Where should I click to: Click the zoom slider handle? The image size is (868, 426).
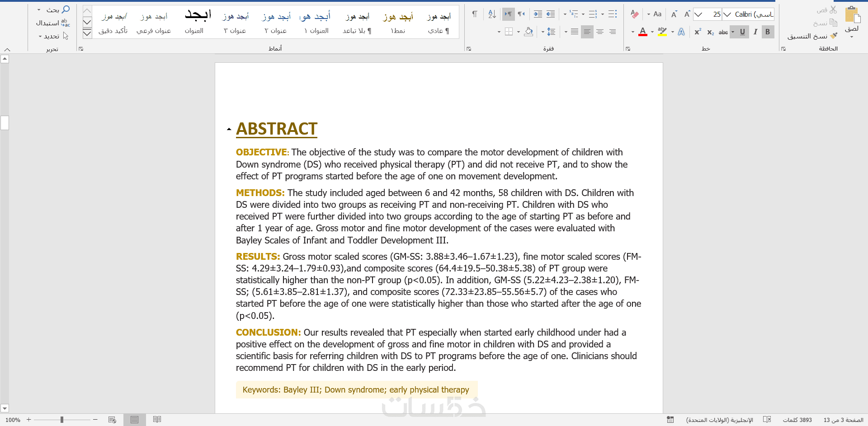tap(62, 420)
